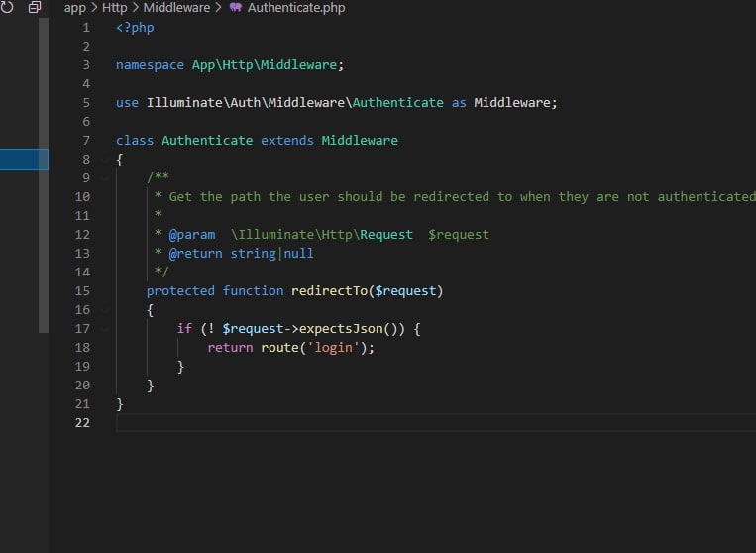The width and height of the screenshot is (756, 553).
Task: Click the side panel vertical scrollbar
Action: (x=44, y=175)
